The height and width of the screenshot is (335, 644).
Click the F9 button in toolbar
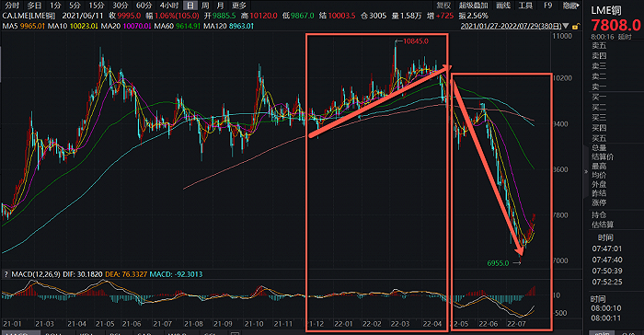[548, 6]
